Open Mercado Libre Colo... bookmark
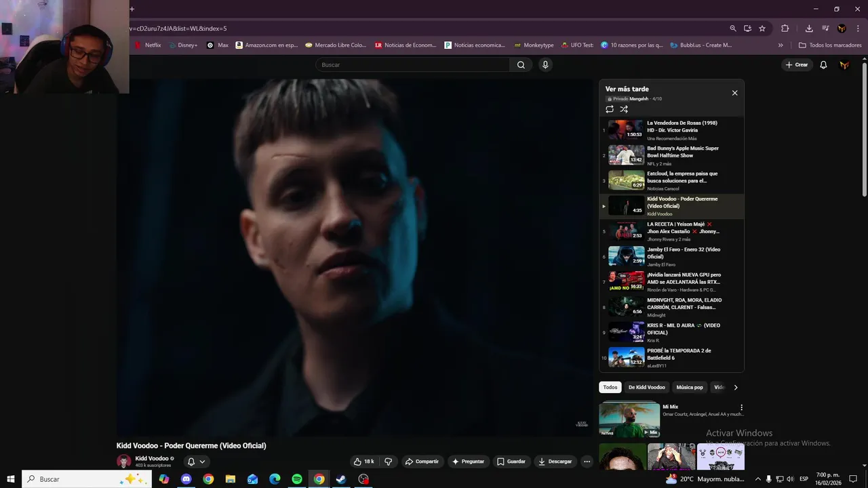 (x=336, y=45)
